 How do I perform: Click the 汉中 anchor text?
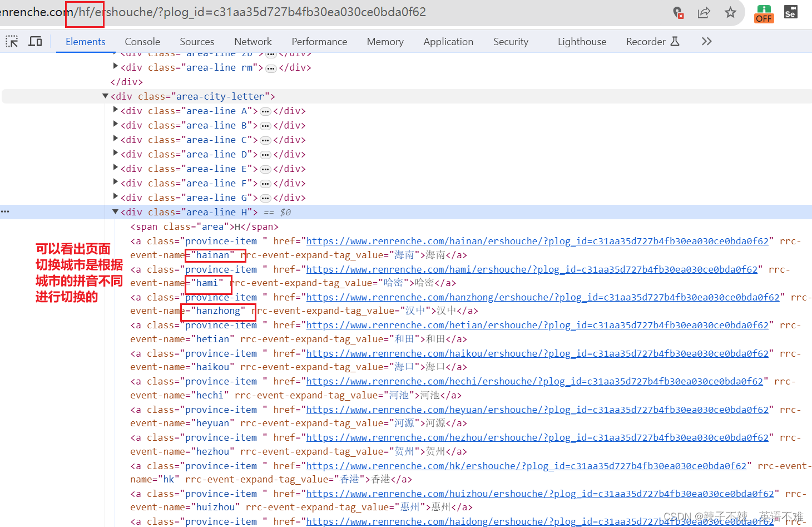[447, 311]
